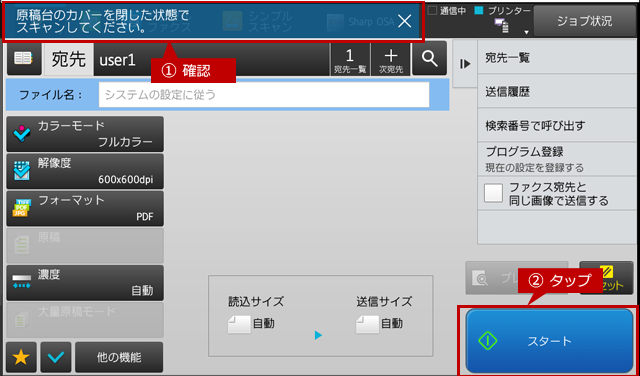640x376 pixels.
Task: Select the user1 destination field
Action: click(x=211, y=60)
